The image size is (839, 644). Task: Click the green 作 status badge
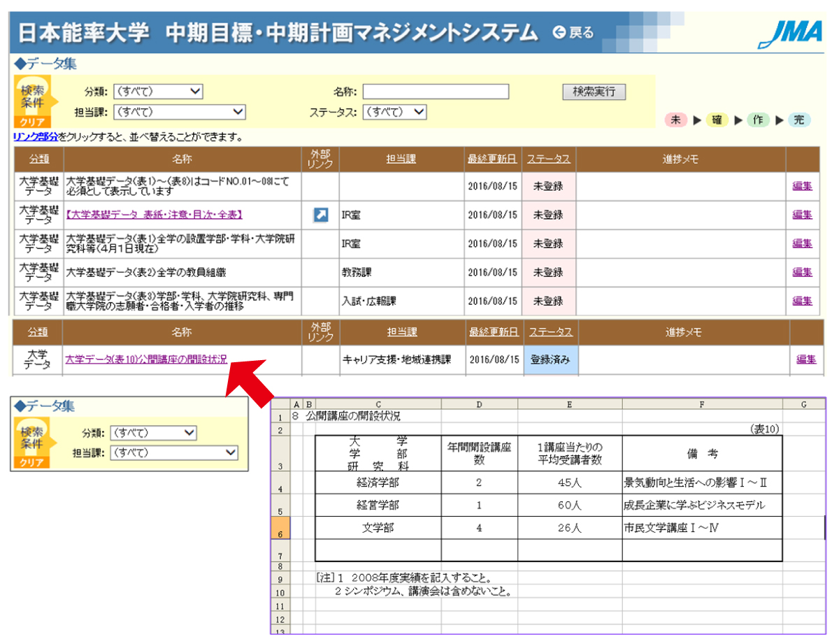(x=758, y=120)
